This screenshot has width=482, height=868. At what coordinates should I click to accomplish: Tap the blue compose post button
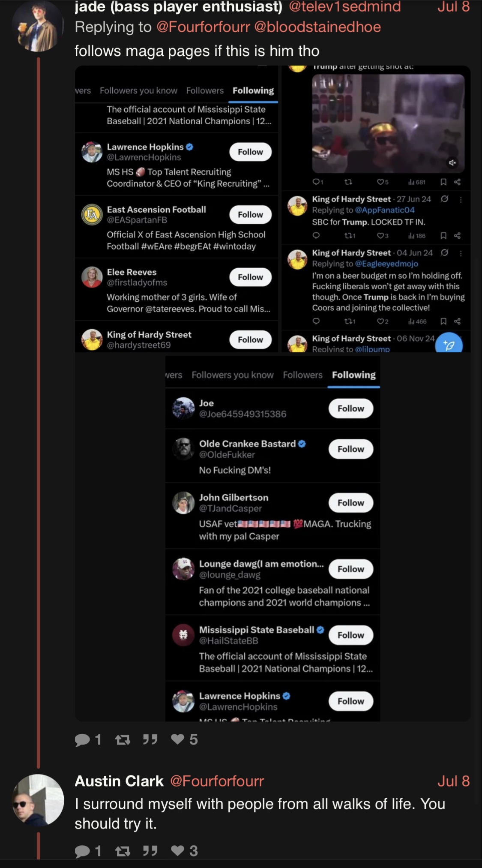coord(449,344)
